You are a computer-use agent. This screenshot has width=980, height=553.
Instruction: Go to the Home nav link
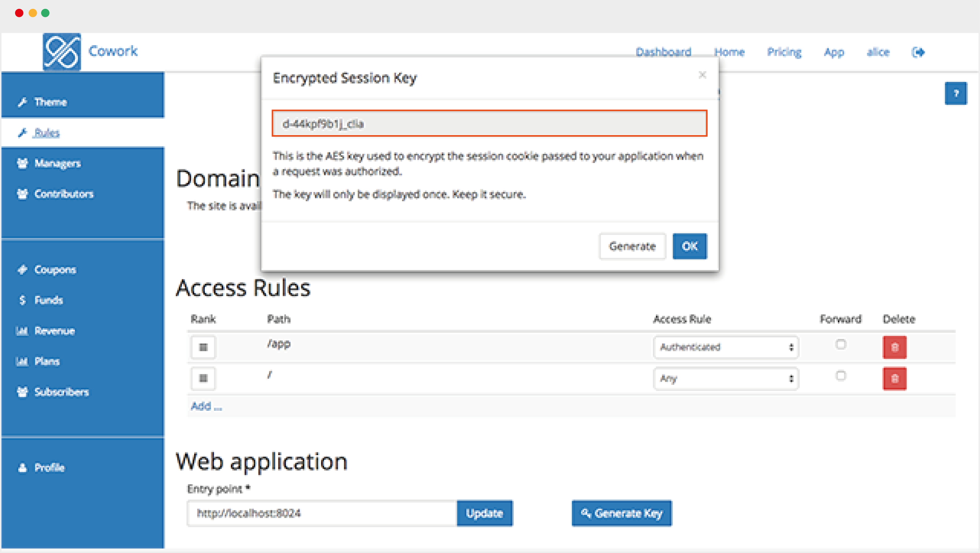729,52
